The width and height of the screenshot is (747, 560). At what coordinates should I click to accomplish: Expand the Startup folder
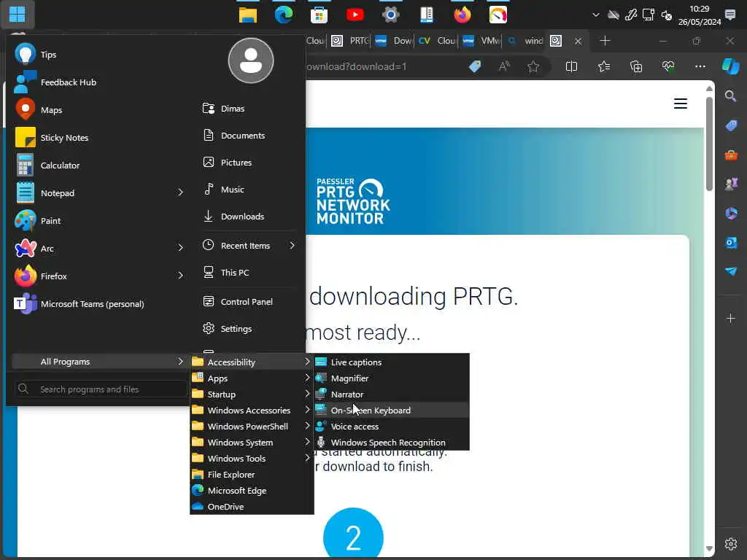252,394
